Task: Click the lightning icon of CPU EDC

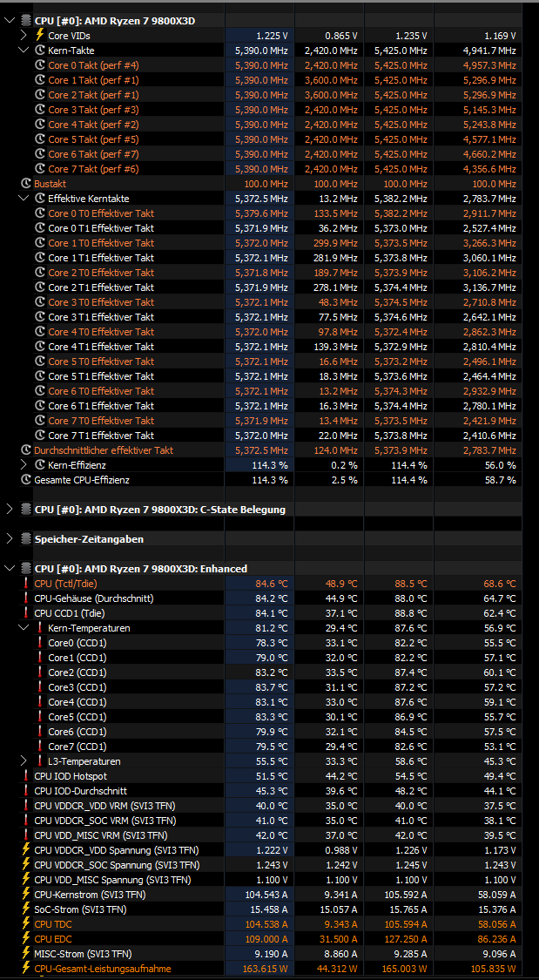Action: tap(25, 939)
